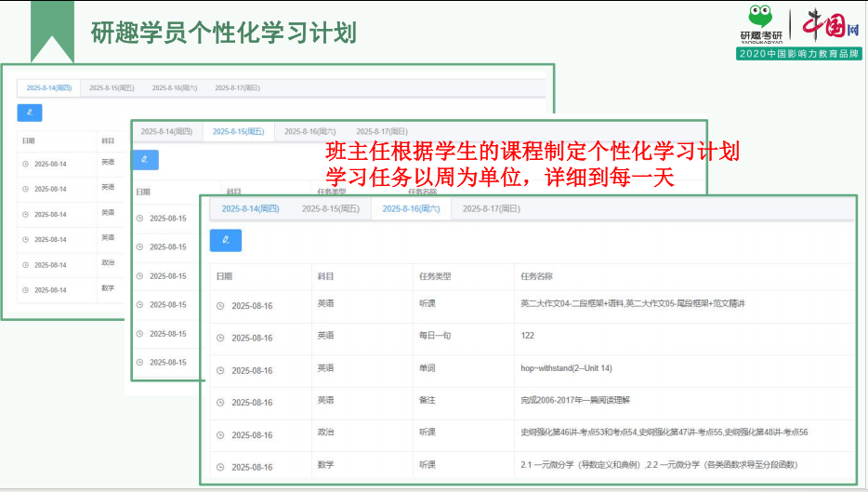Click the 英语 subject cell in the 备注 row

tap(325, 401)
